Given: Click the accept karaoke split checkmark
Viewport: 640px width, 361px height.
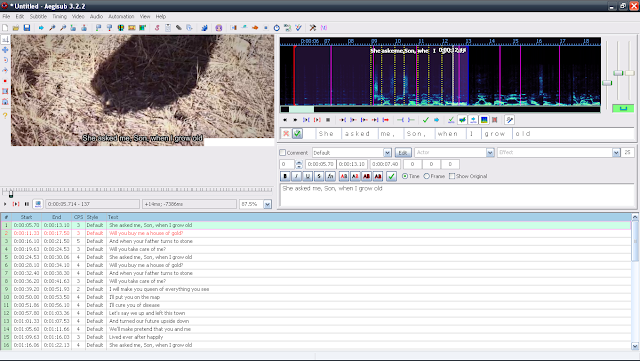Looking at the screenshot, I should [298, 134].
